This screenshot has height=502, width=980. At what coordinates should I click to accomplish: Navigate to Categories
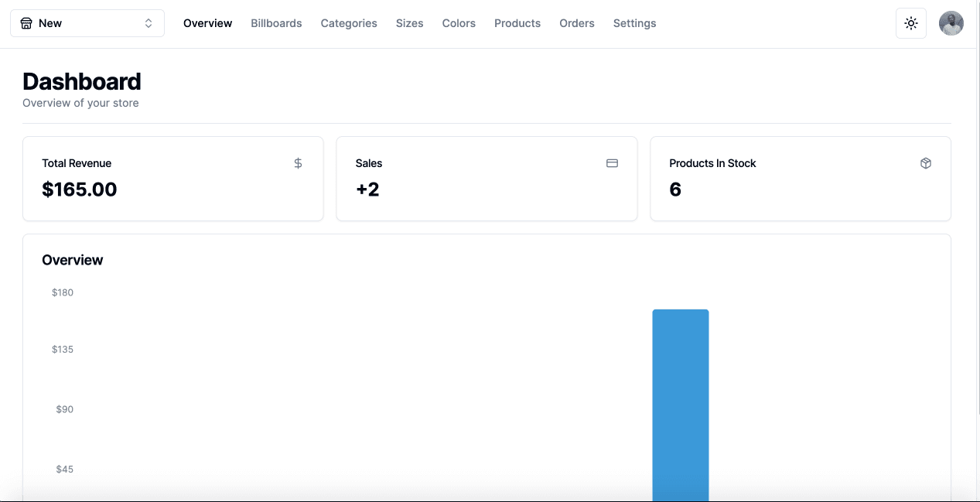pyautogui.click(x=349, y=23)
